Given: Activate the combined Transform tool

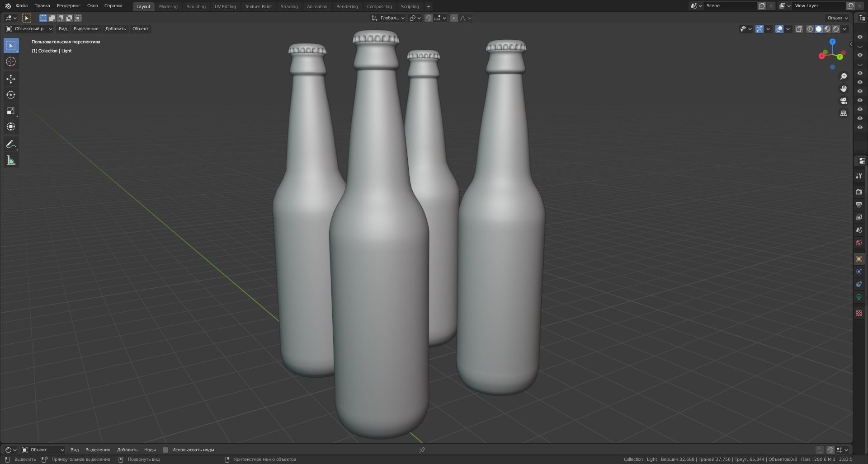Looking at the screenshot, I should point(11,127).
